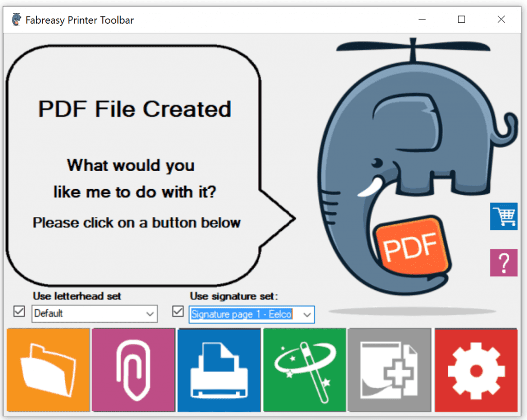This screenshot has width=527, height=420.
Task: Uncheck the 'Use letterhead set' checkbox
Action: tap(19, 312)
